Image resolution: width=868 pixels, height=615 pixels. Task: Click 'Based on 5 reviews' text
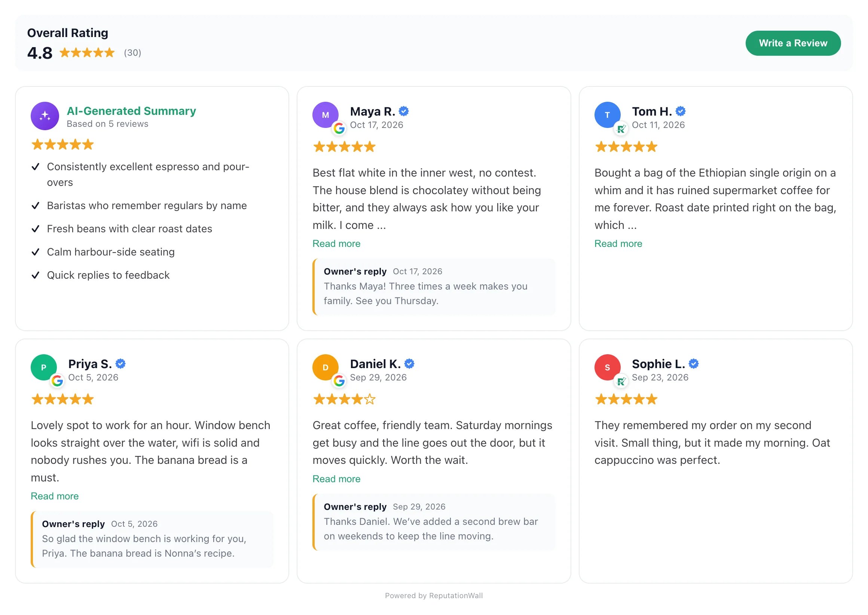tap(107, 124)
